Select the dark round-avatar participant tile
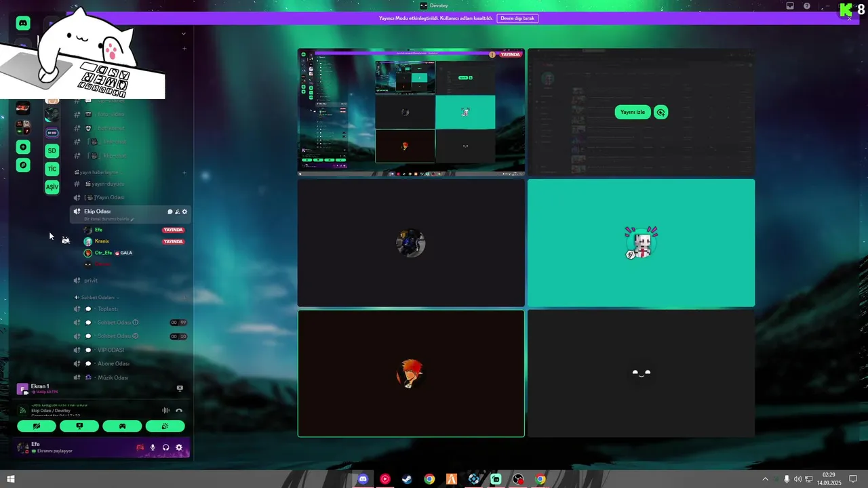The image size is (868, 488). pos(411,243)
